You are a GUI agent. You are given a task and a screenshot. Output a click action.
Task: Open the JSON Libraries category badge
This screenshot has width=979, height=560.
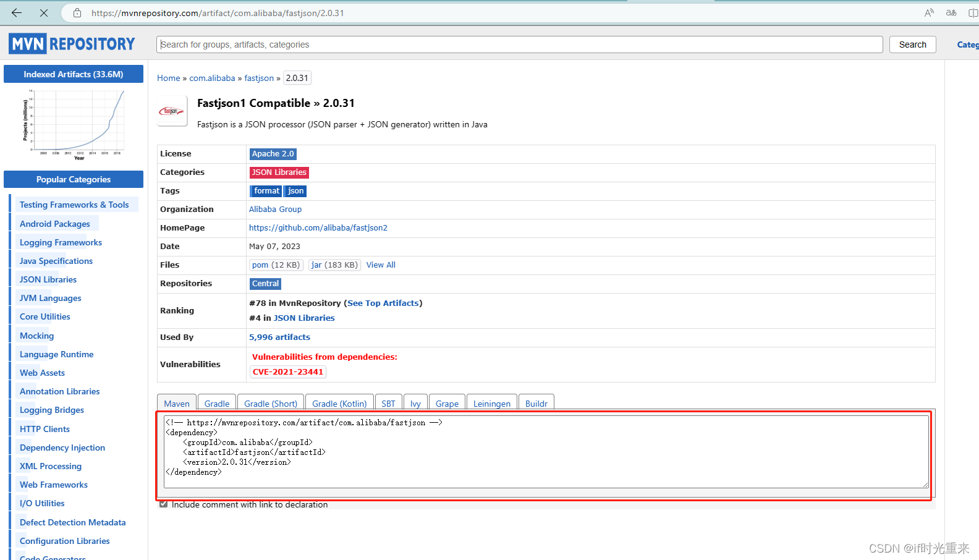coord(279,172)
